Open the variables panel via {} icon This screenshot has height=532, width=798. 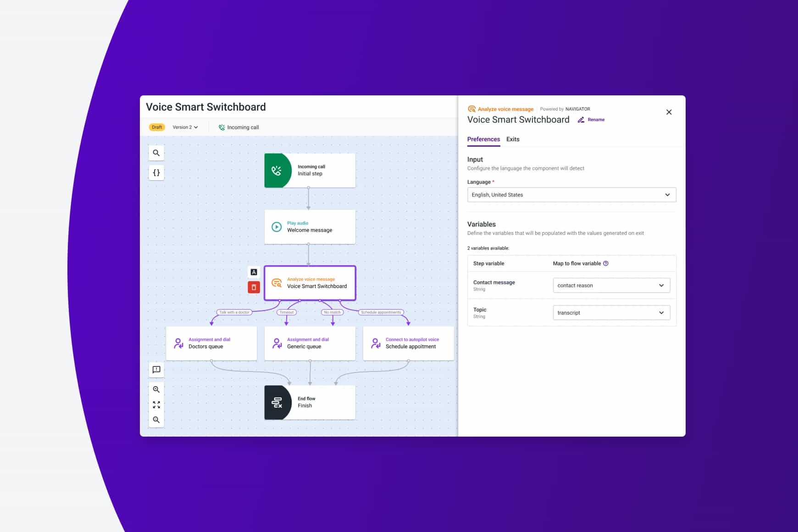click(x=156, y=172)
